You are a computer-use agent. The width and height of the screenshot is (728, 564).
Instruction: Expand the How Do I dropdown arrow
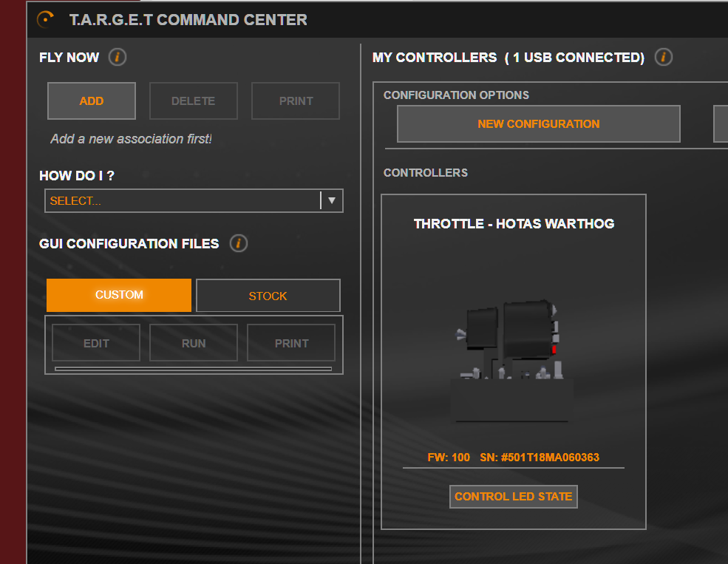click(x=332, y=200)
